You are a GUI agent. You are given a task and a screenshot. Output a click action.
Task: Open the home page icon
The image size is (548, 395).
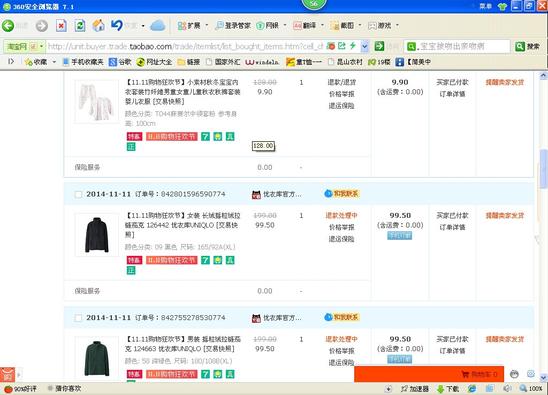click(x=99, y=26)
